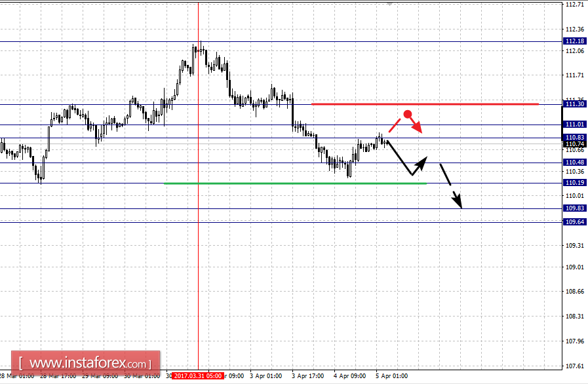Click the 108.66 price scale value
The image size is (588, 384).
point(574,292)
